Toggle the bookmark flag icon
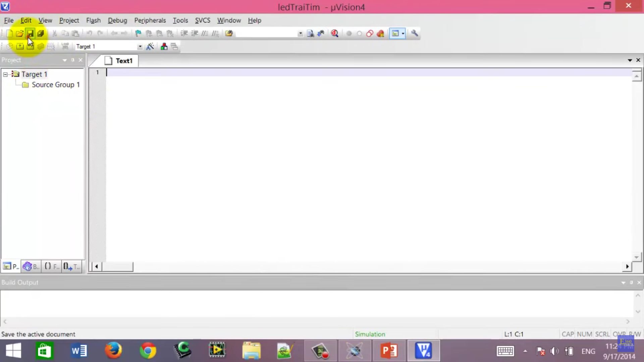The image size is (644, 362). [x=138, y=33]
